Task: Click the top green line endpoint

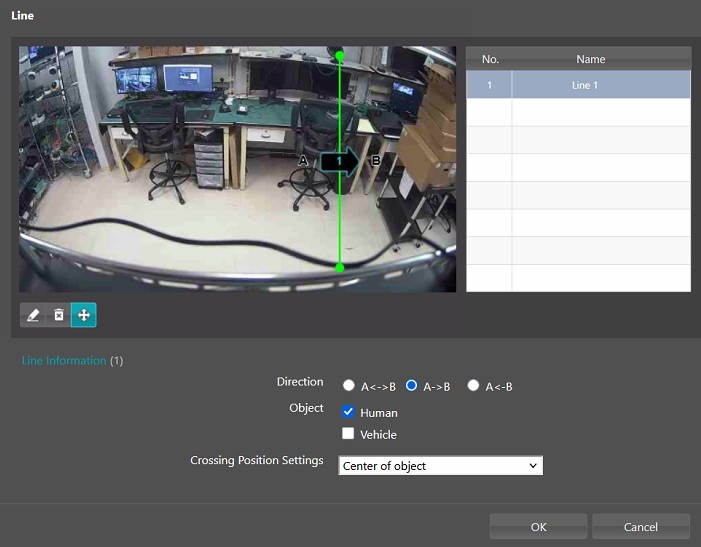Action: pos(340,56)
